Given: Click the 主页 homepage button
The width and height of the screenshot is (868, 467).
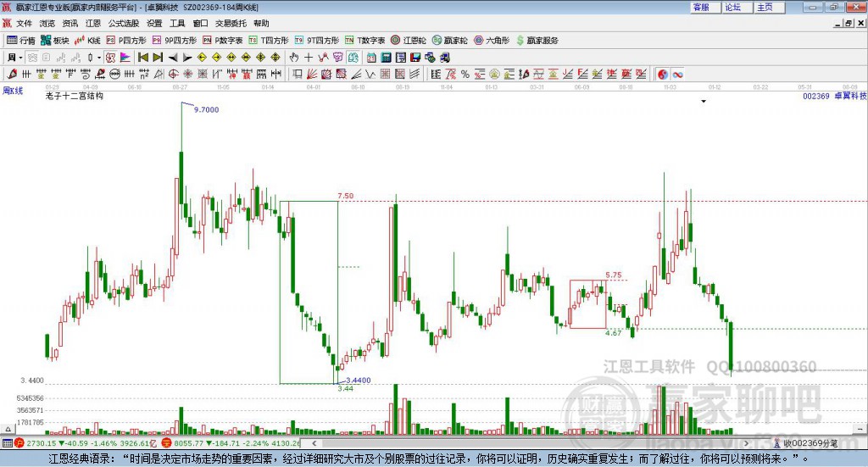Looking at the screenshot, I should click(770, 7).
